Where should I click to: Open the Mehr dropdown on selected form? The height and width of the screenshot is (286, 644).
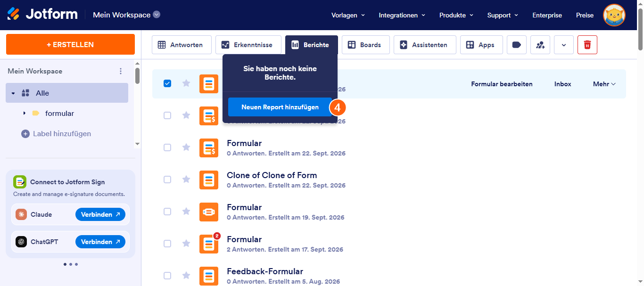(x=604, y=84)
